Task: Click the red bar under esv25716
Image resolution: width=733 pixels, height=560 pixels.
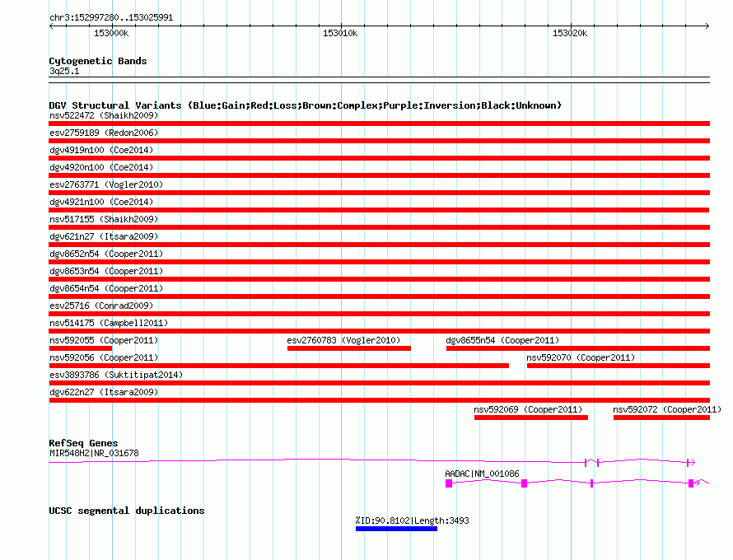Action: click(380, 314)
